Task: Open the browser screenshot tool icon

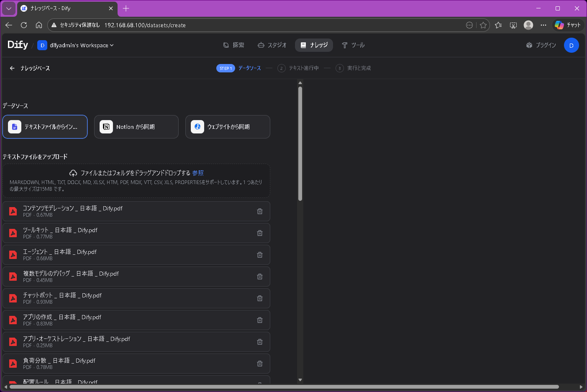Action: [513, 25]
